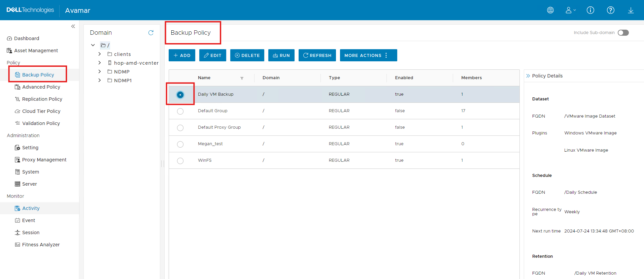Go to Proxy Management page
This screenshot has height=279, width=644.
[44, 160]
